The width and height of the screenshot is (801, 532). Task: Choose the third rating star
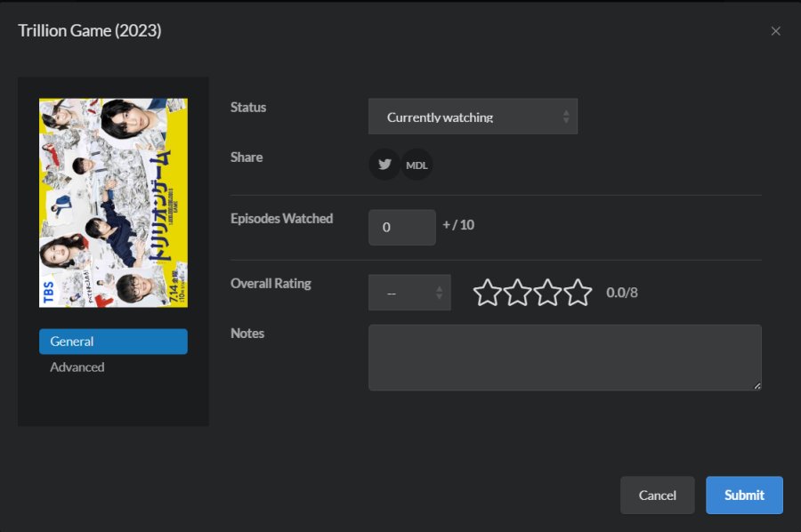tap(547, 293)
